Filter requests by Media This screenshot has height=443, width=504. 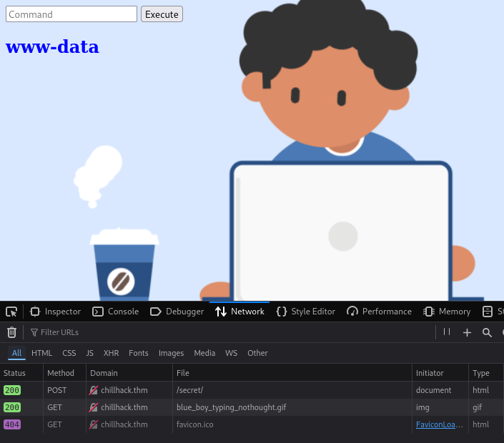pyautogui.click(x=204, y=353)
